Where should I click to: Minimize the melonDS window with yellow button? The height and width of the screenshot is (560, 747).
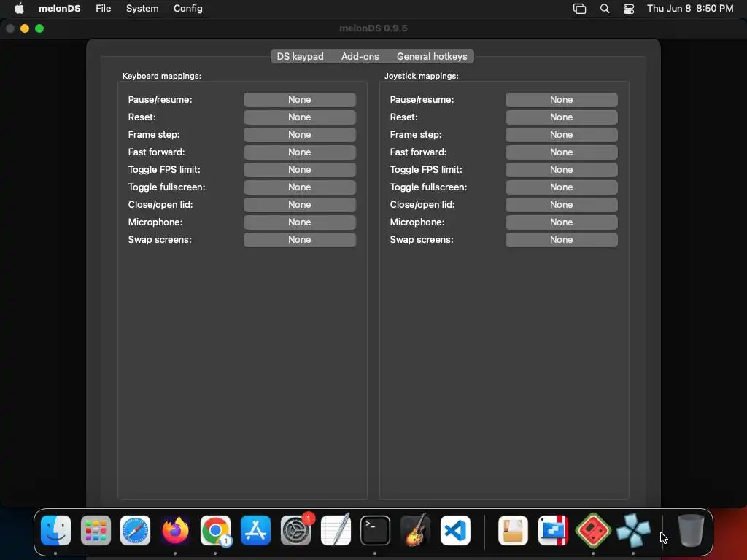25,28
